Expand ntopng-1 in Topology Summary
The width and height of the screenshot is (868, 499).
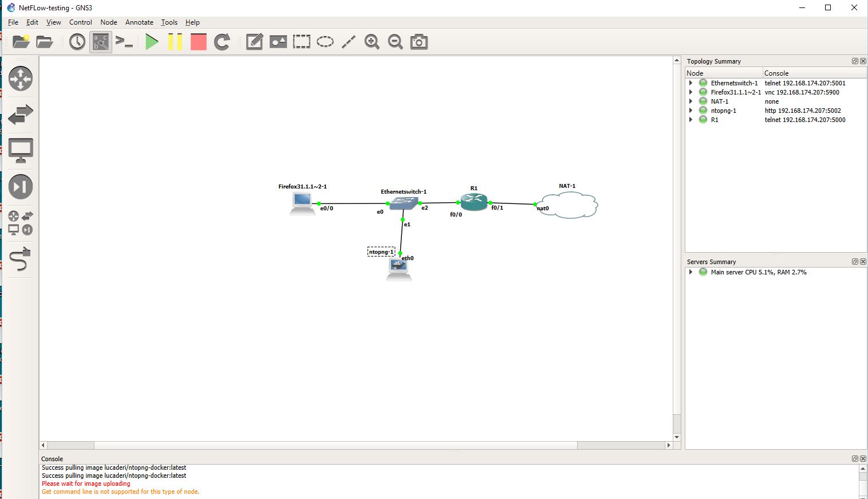pyautogui.click(x=691, y=111)
